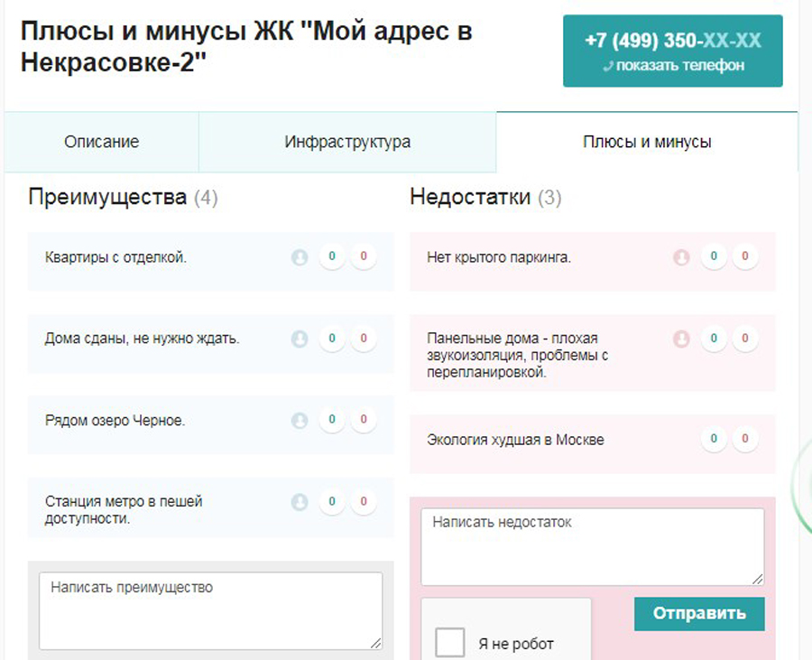Upvote "Дома сданы, не нужно ждать"
The width and height of the screenshot is (812, 660).
[332, 339]
